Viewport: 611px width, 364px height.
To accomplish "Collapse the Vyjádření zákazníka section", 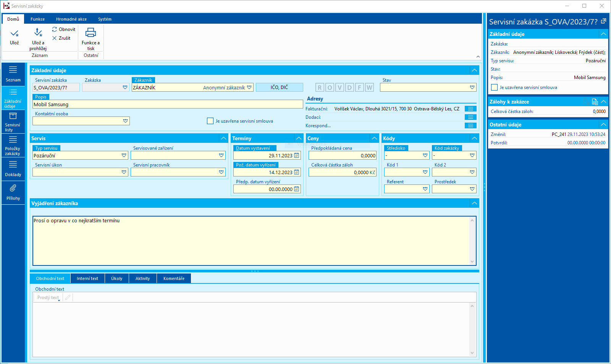I will (474, 203).
